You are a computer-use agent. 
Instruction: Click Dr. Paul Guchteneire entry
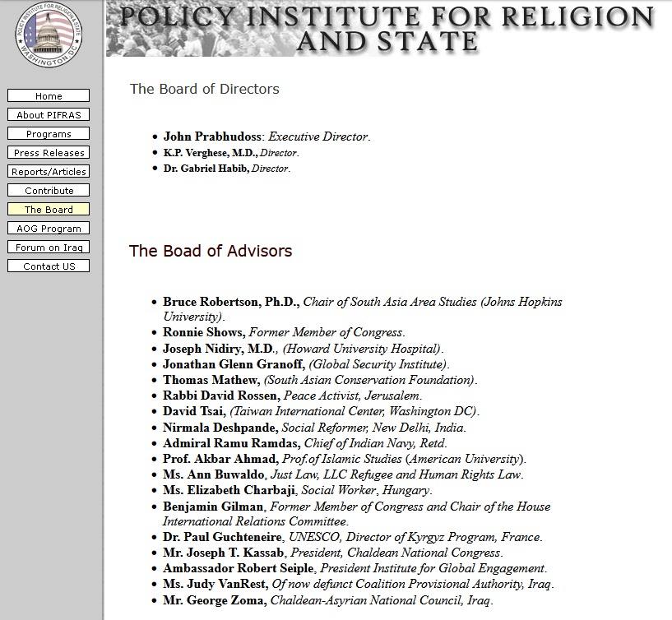(x=353, y=537)
